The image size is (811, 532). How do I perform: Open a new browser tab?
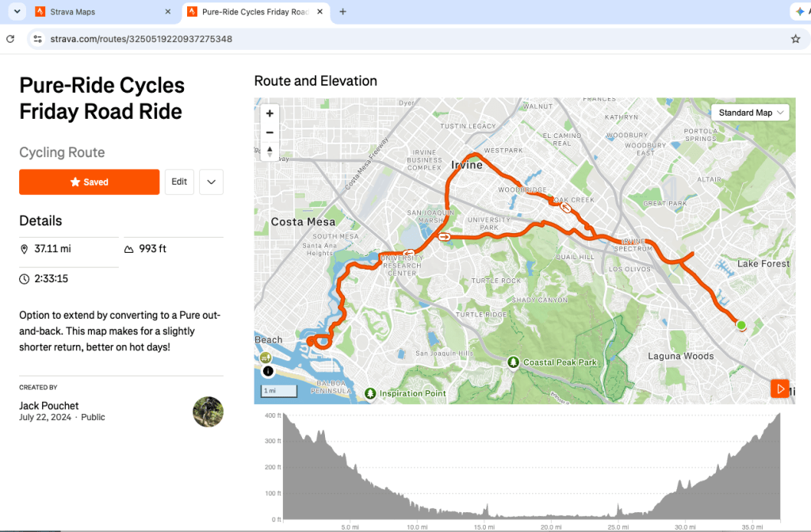coord(342,12)
